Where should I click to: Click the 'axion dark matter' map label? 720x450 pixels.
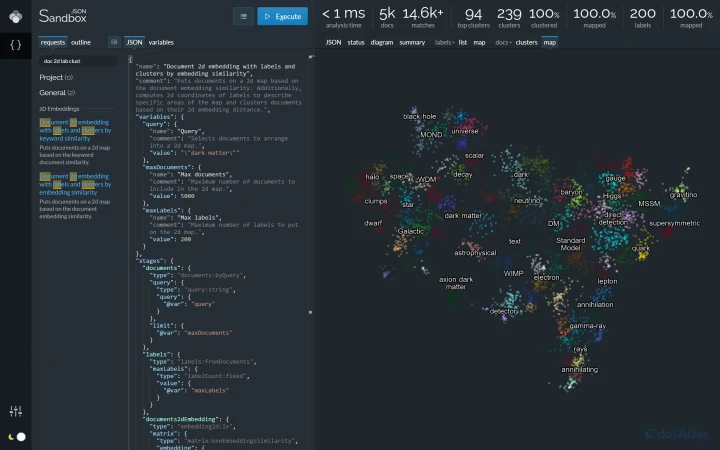(456, 283)
